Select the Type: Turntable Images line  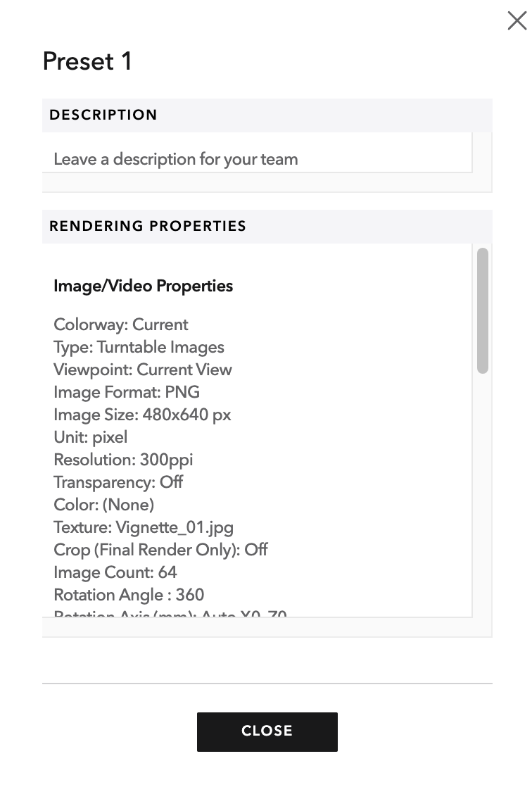coord(139,347)
